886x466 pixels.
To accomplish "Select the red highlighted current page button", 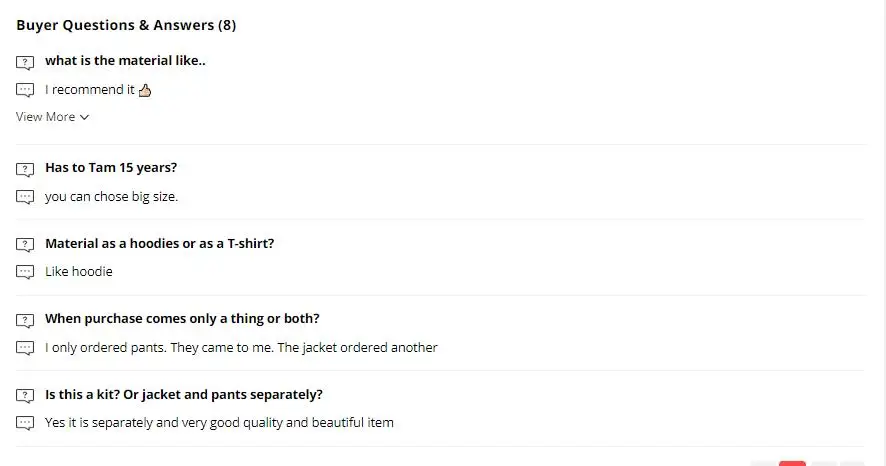I will click(792, 463).
